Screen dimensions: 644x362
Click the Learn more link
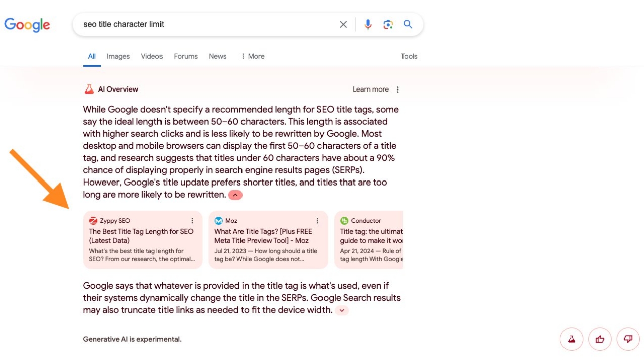(370, 89)
